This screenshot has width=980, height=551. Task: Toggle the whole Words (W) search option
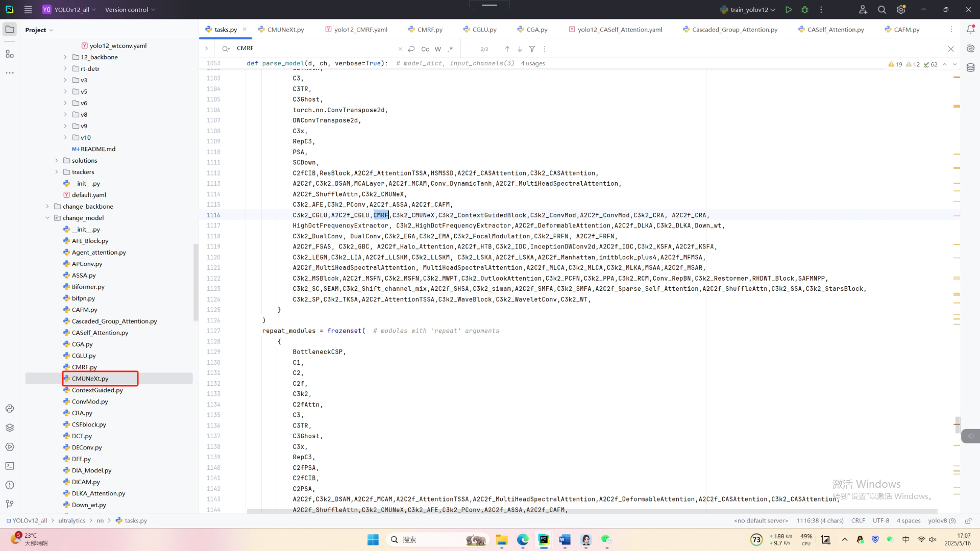(x=438, y=49)
